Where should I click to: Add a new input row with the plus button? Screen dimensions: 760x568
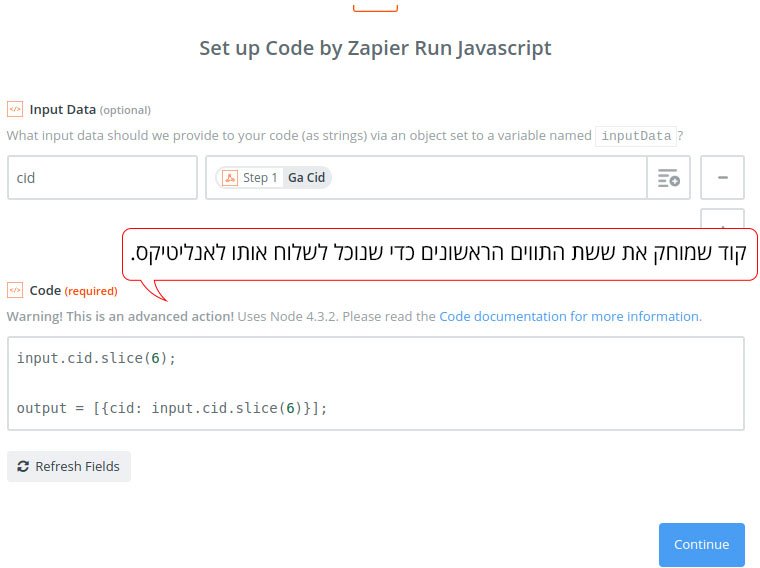click(722, 219)
